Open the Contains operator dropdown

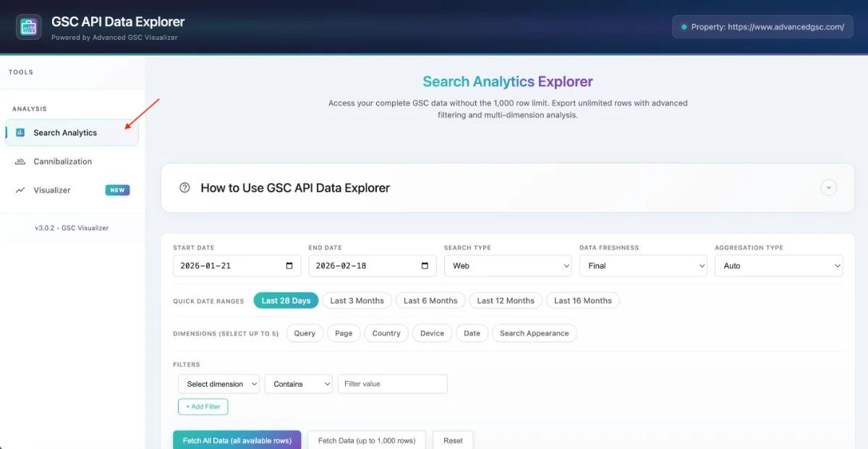pos(299,384)
